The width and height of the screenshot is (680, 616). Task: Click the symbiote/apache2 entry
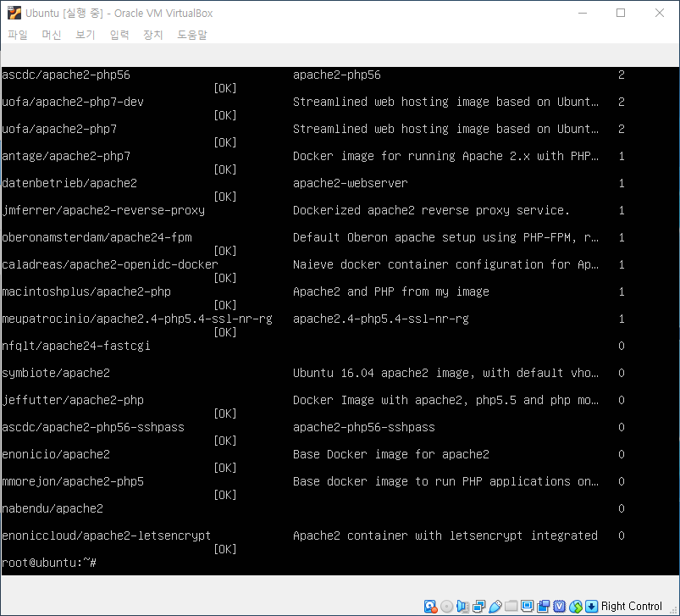coord(56,373)
